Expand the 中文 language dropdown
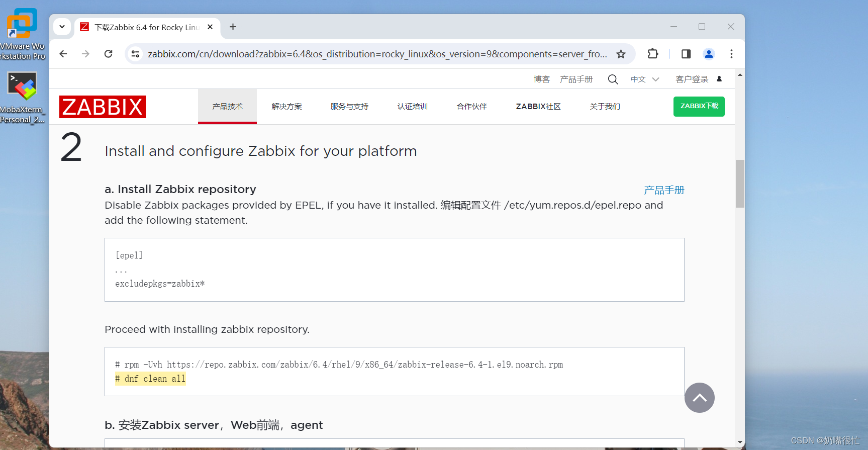 coord(645,79)
